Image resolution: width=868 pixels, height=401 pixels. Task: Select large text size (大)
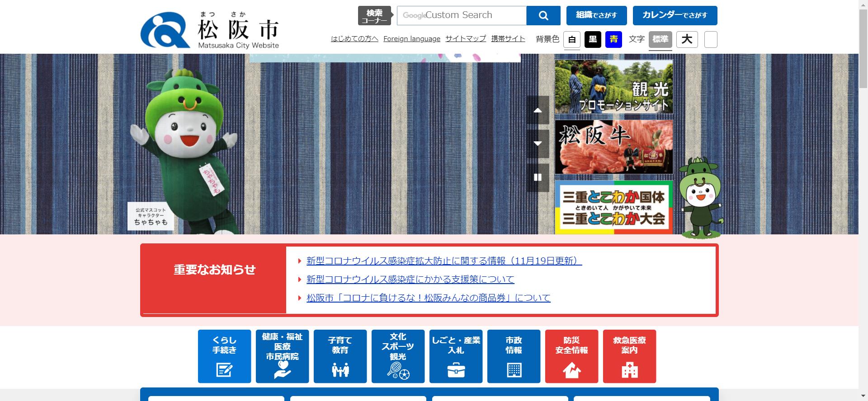tap(687, 39)
